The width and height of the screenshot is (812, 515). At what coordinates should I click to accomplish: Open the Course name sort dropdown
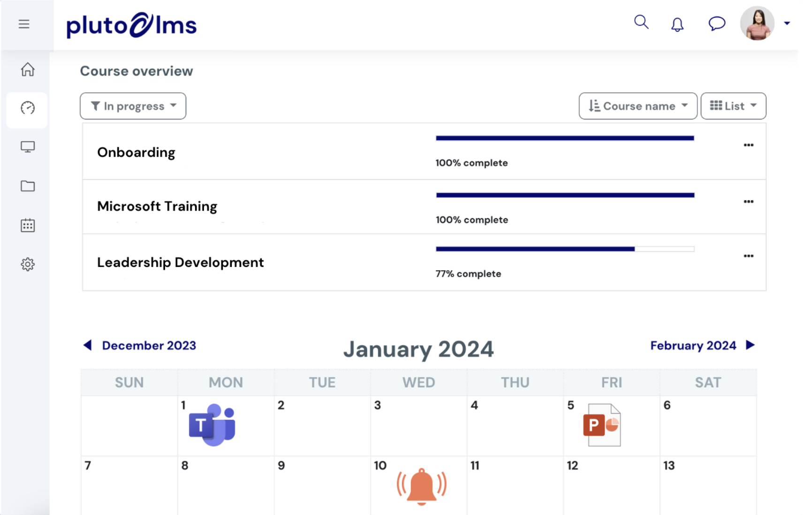(637, 106)
